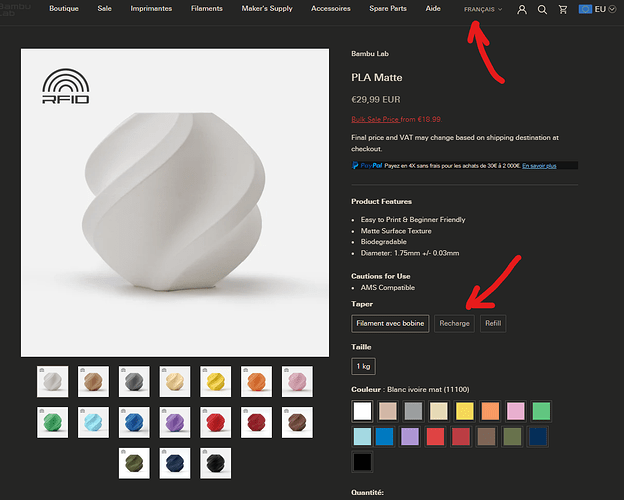Choose the navy blue color swatch
Viewport: 624px width, 500px height.
click(x=538, y=436)
